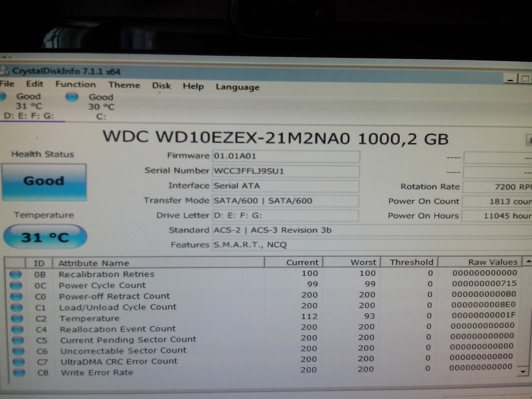Open the Function menu

coord(75,84)
